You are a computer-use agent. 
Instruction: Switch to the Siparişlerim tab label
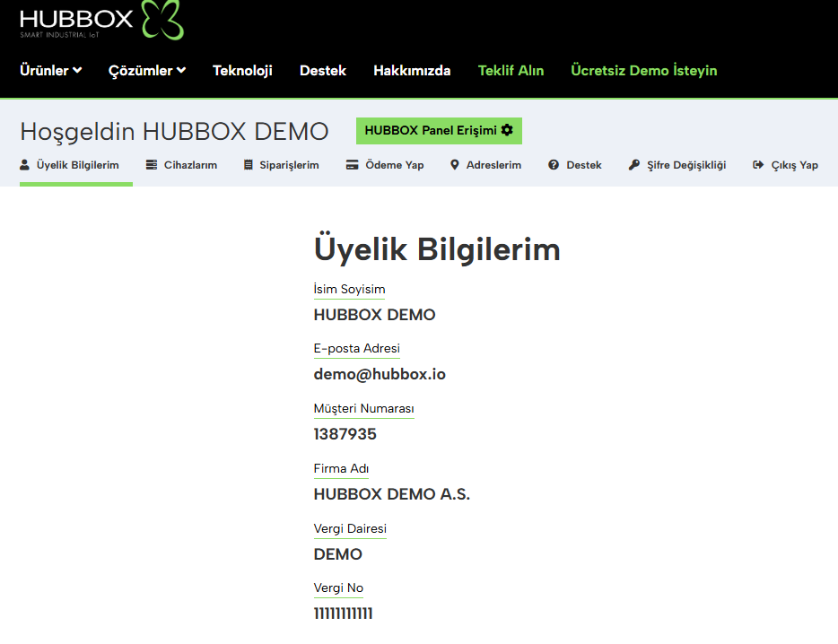(289, 165)
